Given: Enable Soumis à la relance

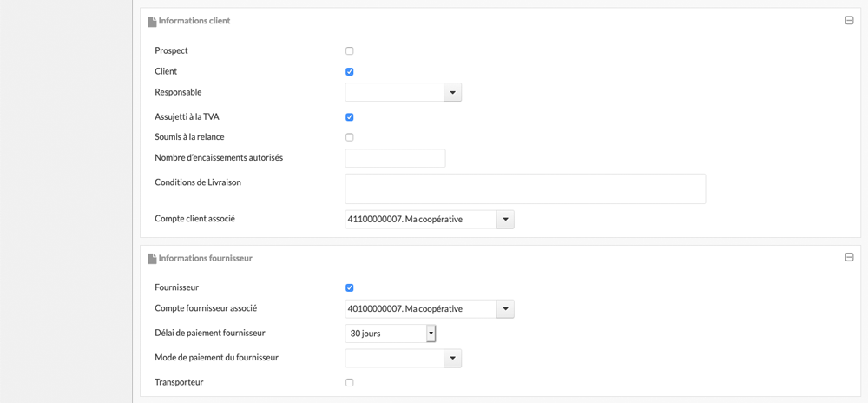Looking at the screenshot, I should point(349,137).
